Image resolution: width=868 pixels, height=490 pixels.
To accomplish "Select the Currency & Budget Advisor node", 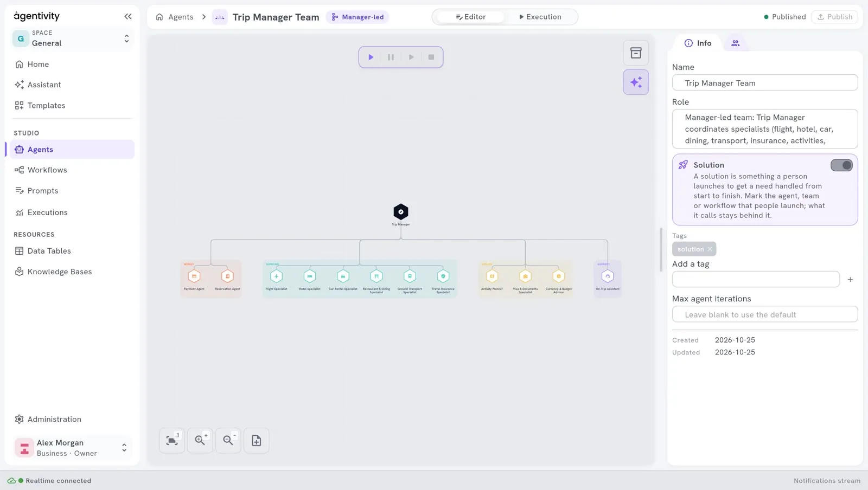I will pos(559,276).
